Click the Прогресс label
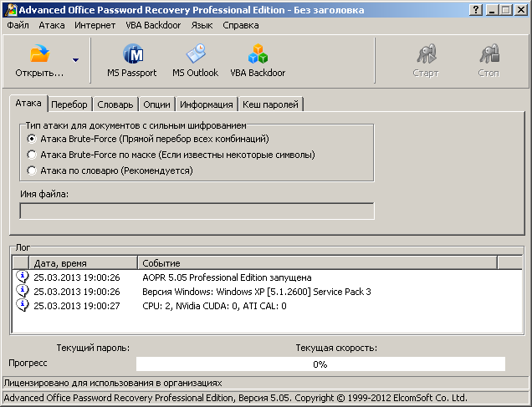Viewport: 532px width, 407px height. tap(28, 363)
